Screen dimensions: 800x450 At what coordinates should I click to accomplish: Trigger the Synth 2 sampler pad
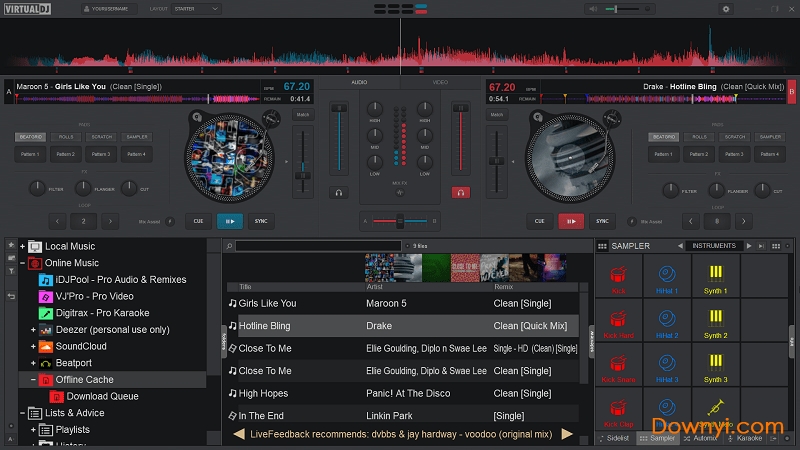pos(715,320)
